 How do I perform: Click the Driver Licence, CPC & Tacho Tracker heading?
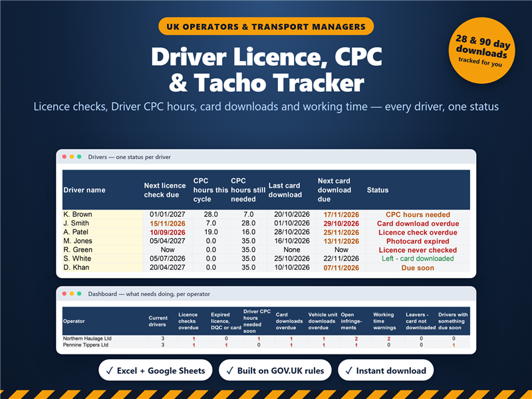pyautogui.click(x=267, y=70)
